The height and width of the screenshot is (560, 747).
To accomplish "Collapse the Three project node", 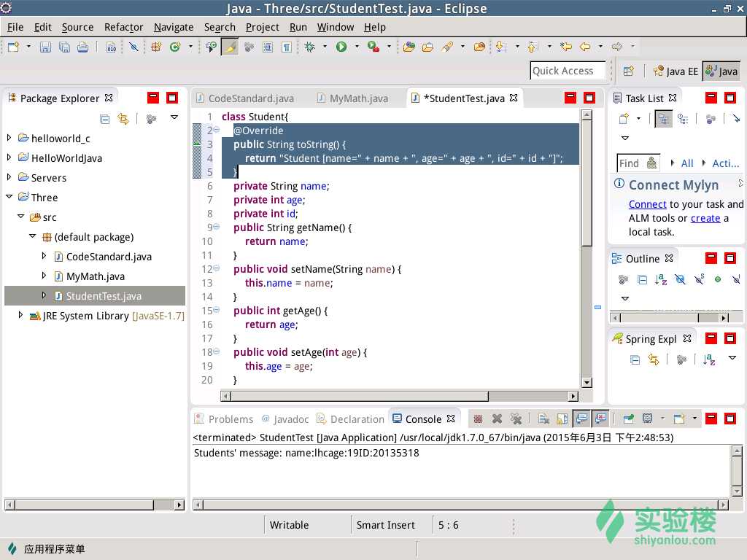I will (x=9, y=196).
